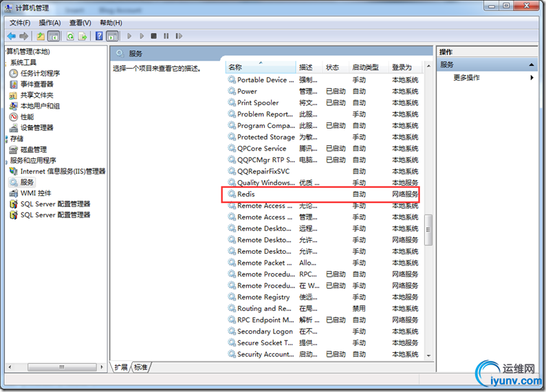Image resolution: width=546 pixels, height=392 pixels.
Task: Select the Quality Windows Audio service
Action: pyautogui.click(x=323, y=183)
